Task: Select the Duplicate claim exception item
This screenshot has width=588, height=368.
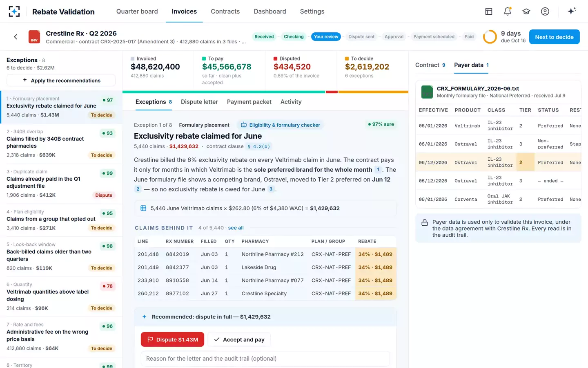Action: click(x=61, y=184)
